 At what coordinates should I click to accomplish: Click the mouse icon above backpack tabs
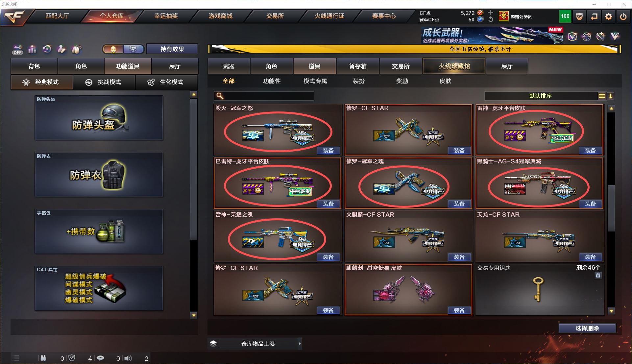(76, 49)
